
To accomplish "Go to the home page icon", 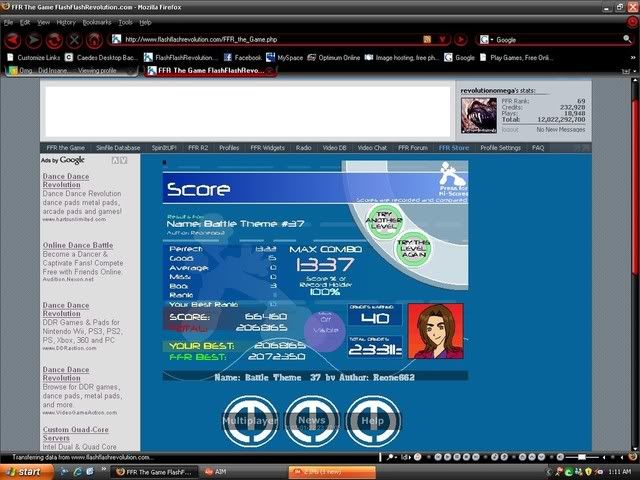I will (94, 40).
